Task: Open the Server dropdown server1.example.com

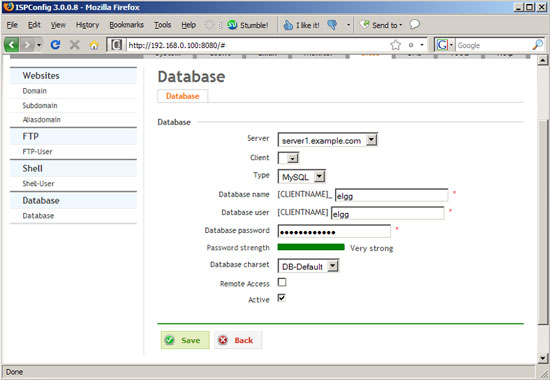Action: point(328,140)
